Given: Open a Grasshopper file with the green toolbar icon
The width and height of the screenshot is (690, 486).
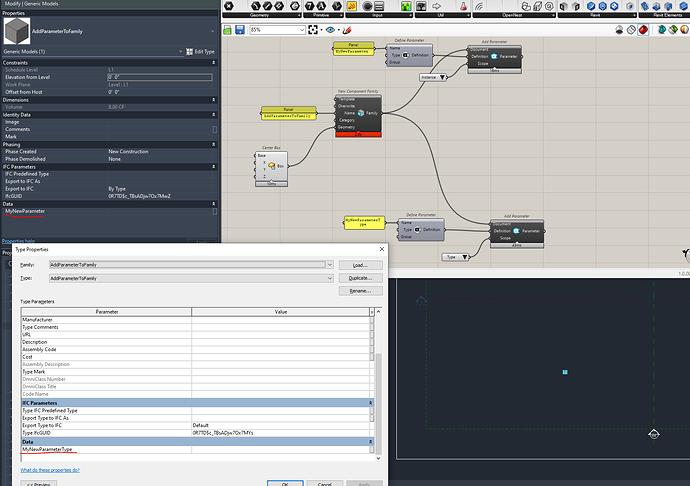Looking at the screenshot, I should (227, 30).
